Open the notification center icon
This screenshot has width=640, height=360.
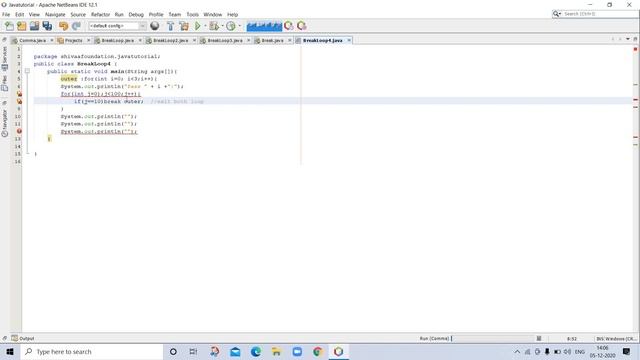627,351
